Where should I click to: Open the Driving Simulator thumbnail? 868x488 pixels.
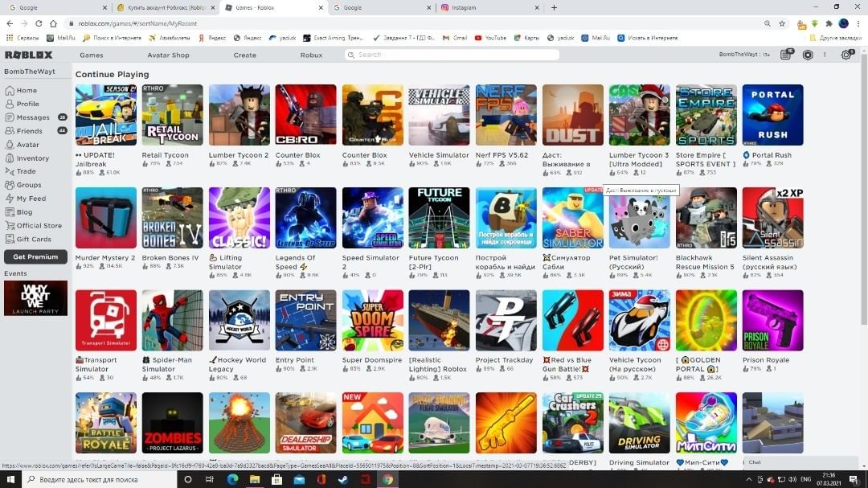tap(640, 423)
